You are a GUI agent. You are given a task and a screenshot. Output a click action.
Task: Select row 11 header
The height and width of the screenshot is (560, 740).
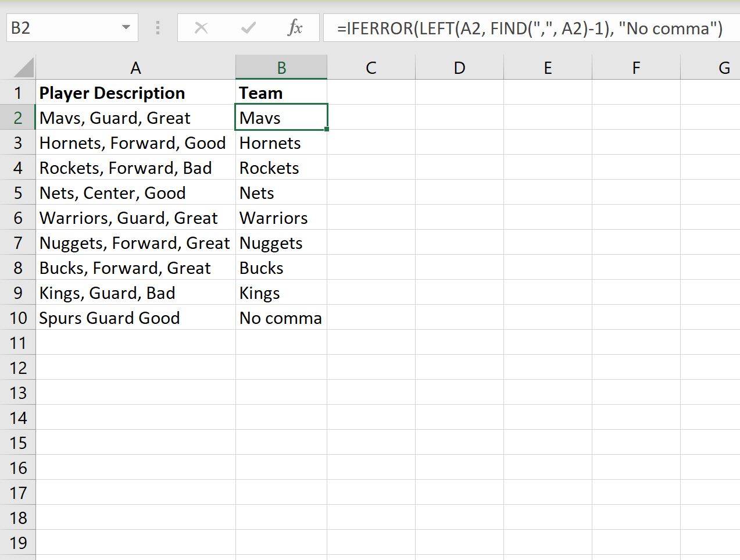tap(18, 343)
